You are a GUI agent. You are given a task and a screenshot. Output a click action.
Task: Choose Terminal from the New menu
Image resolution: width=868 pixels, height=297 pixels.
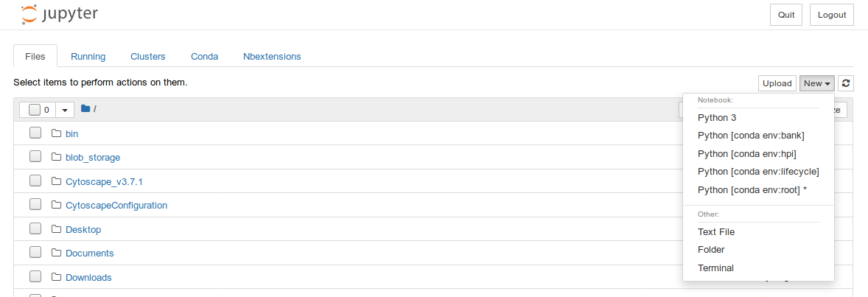(x=715, y=268)
